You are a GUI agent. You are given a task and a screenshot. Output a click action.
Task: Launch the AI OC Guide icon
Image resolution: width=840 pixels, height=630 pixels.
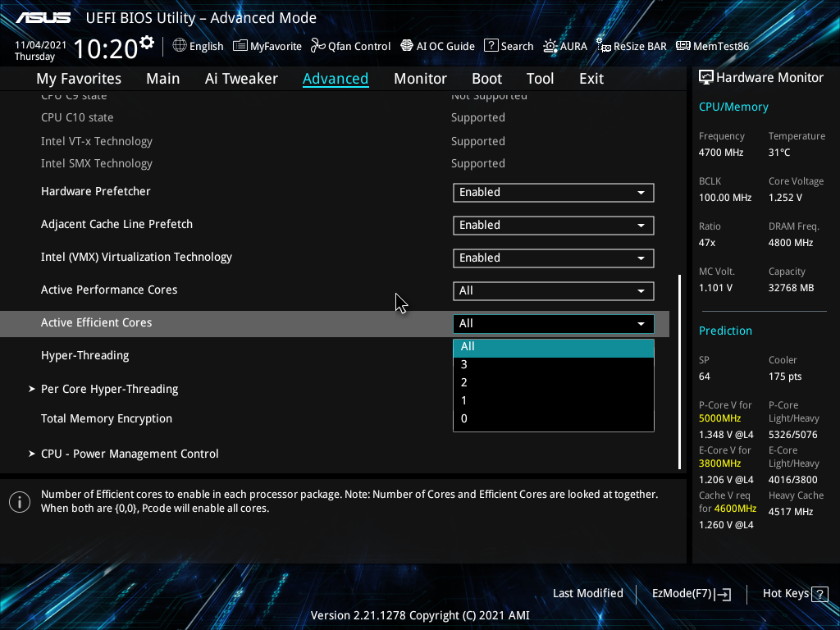point(407,46)
